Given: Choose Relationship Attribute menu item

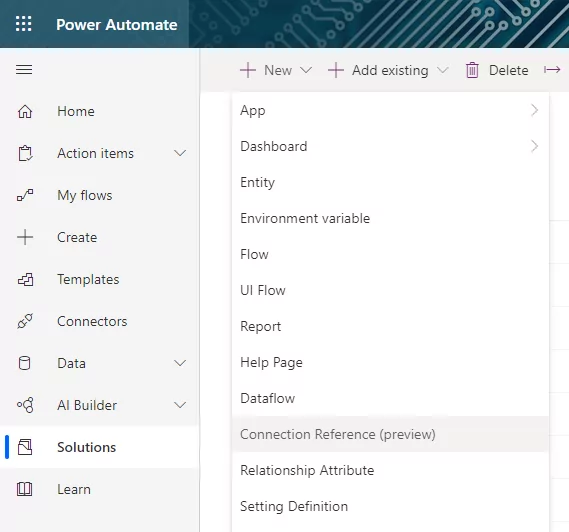Looking at the screenshot, I should pyautogui.click(x=390, y=470).
